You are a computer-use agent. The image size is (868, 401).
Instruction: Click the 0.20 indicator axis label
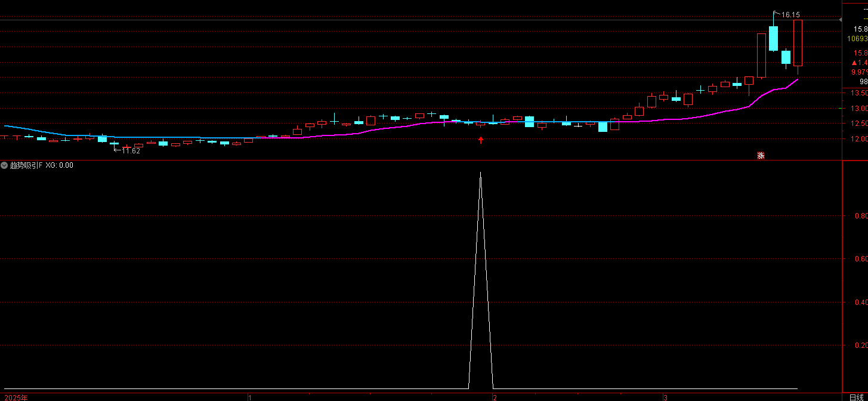[x=861, y=346]
